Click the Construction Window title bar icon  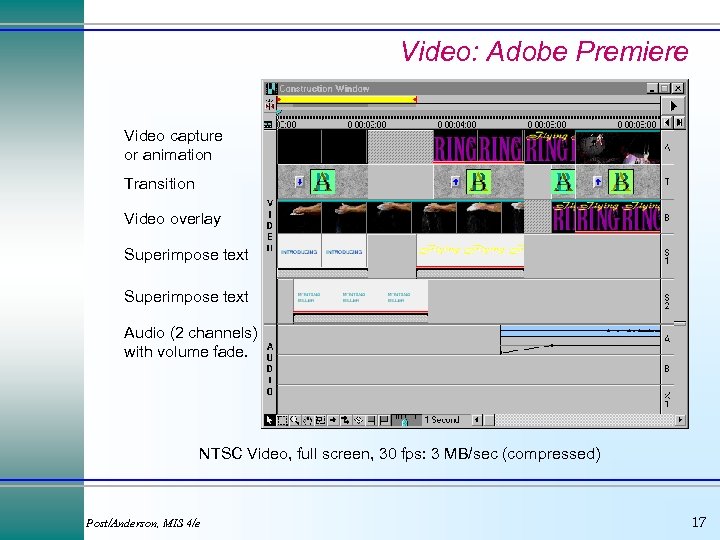point(271,88)
